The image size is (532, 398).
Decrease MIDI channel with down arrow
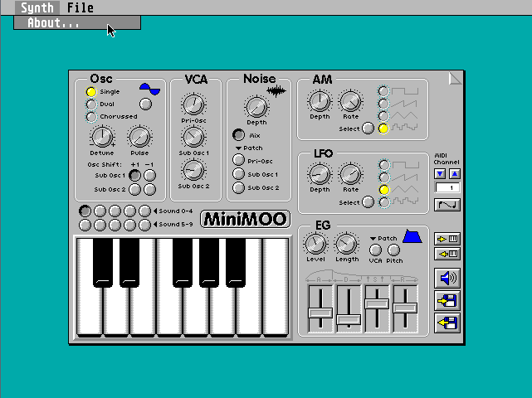click(440, 174)
